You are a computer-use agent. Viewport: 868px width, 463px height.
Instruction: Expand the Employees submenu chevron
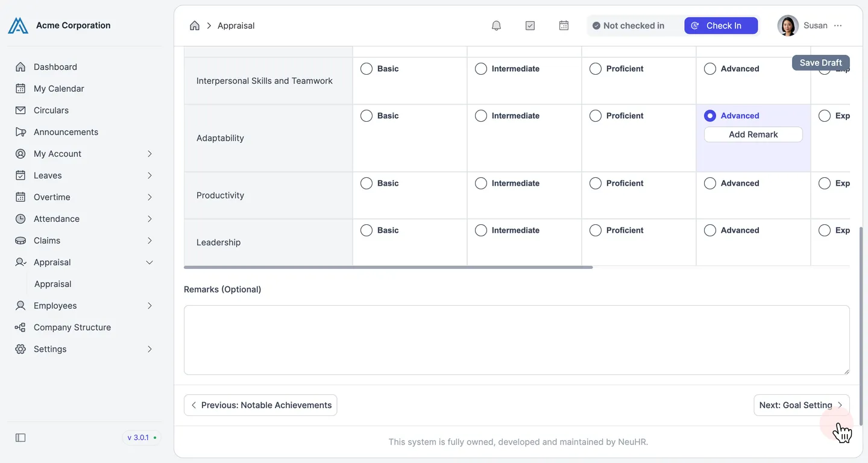(149, 306)
